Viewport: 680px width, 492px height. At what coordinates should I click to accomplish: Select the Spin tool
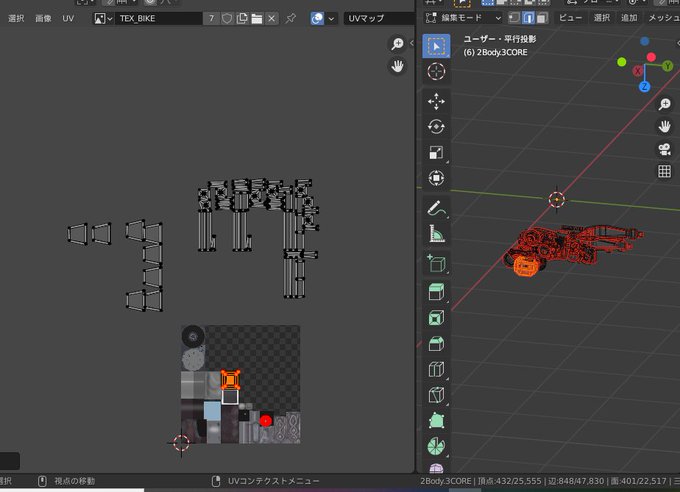[436, 446]
